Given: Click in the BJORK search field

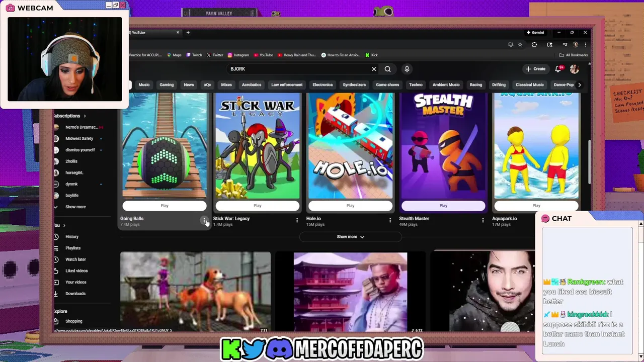Looking at the screenshot, I should (299, 69).
